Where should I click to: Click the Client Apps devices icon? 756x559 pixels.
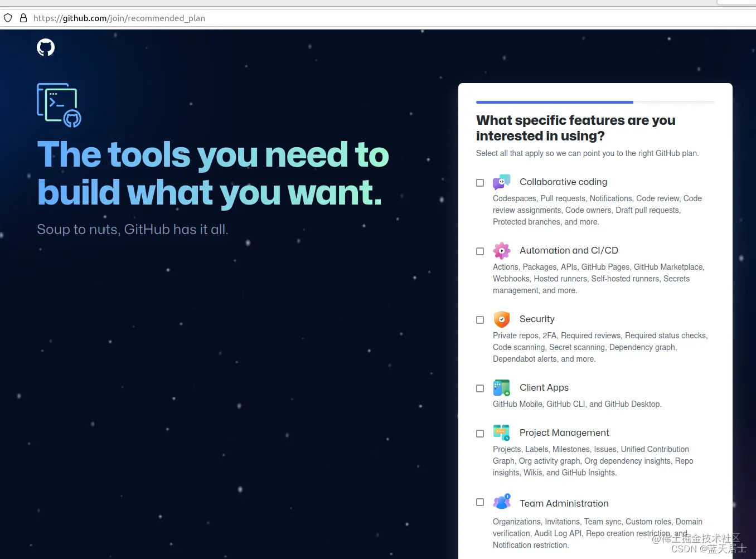[502, 388]
